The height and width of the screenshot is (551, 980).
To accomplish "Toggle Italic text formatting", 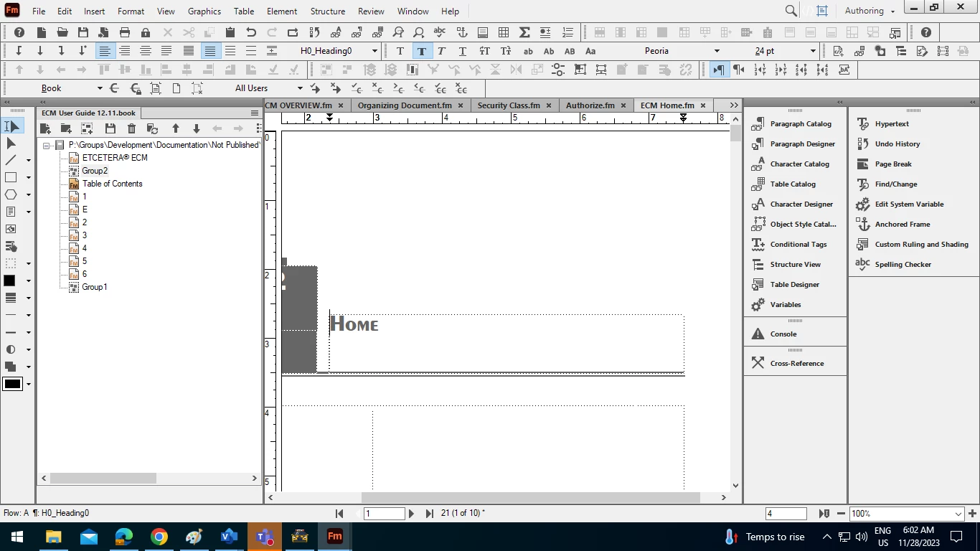I will tap(442, 51).
